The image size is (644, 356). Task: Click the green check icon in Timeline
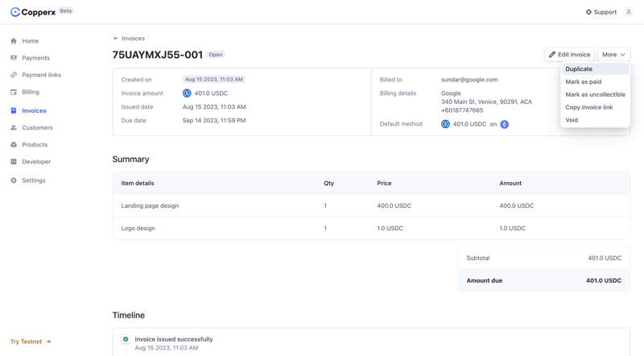coord(126,339)
